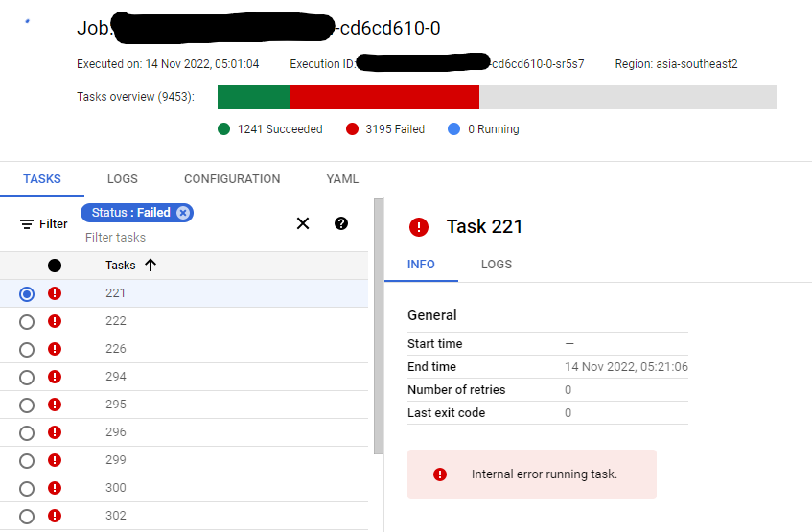The width and height of the screenshot is (812, 532).
Task: Click the failed status icon for task 295
Action: 55,405
